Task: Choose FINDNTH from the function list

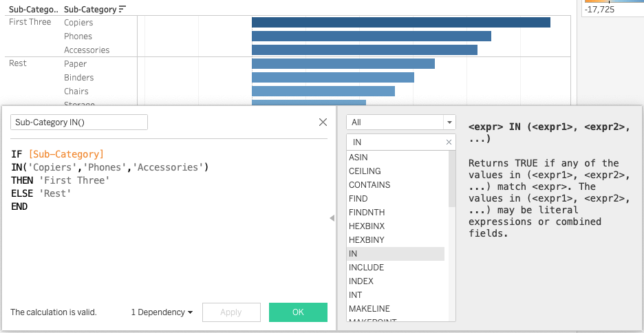Action: 396,213
